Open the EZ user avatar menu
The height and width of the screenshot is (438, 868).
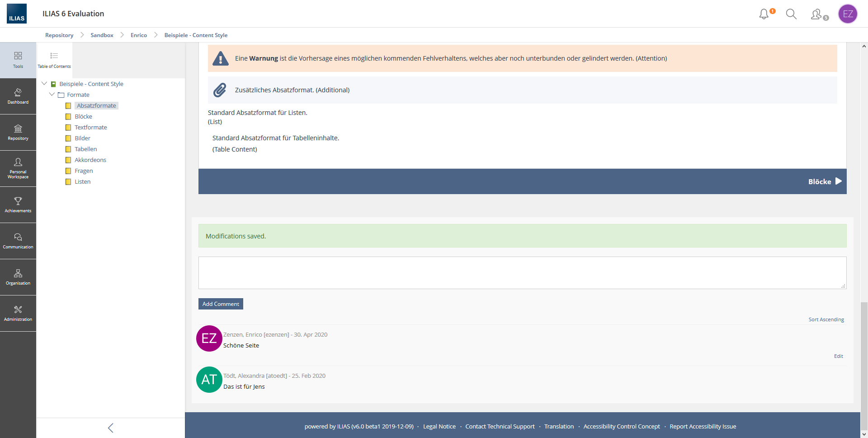(x=848, y=14)
